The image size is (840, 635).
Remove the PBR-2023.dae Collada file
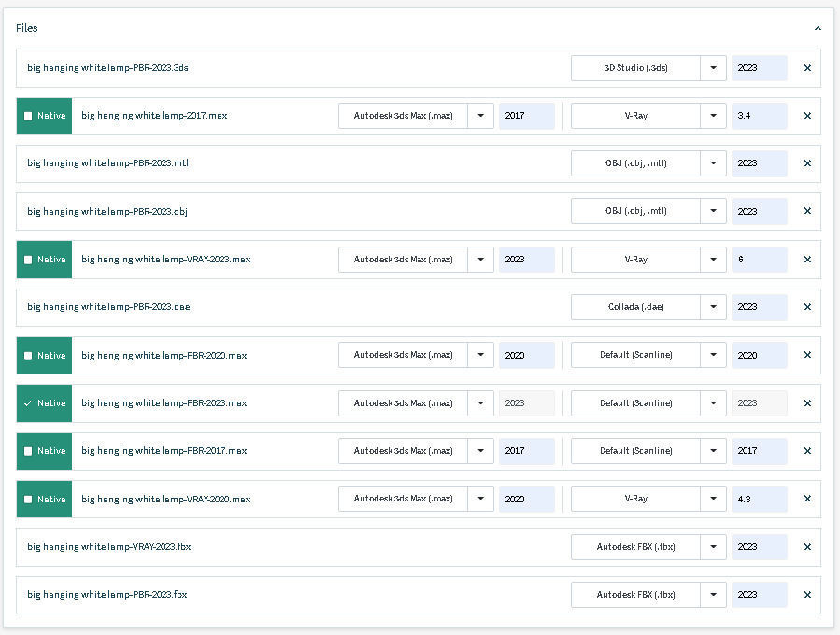[x=807, y=307]
